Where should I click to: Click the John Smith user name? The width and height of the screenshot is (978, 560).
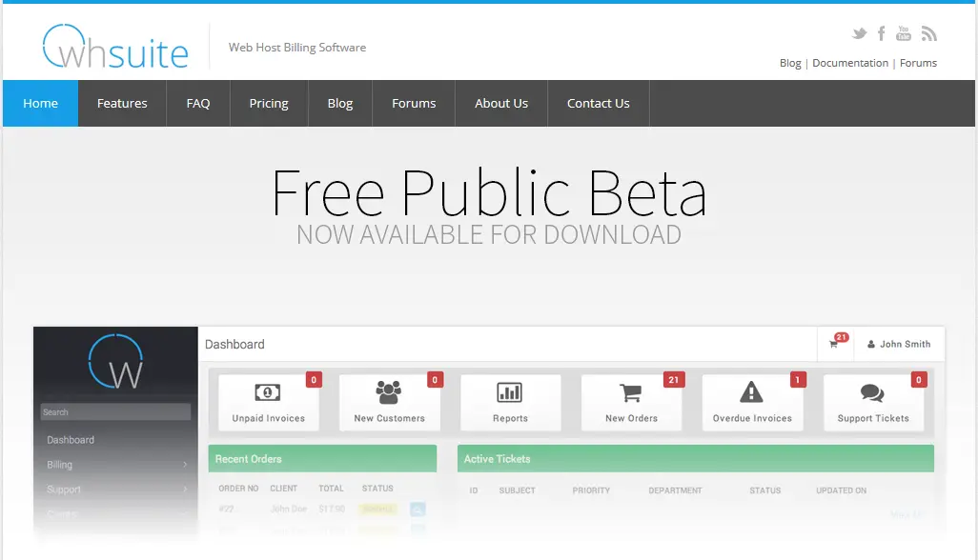(905, 344)
